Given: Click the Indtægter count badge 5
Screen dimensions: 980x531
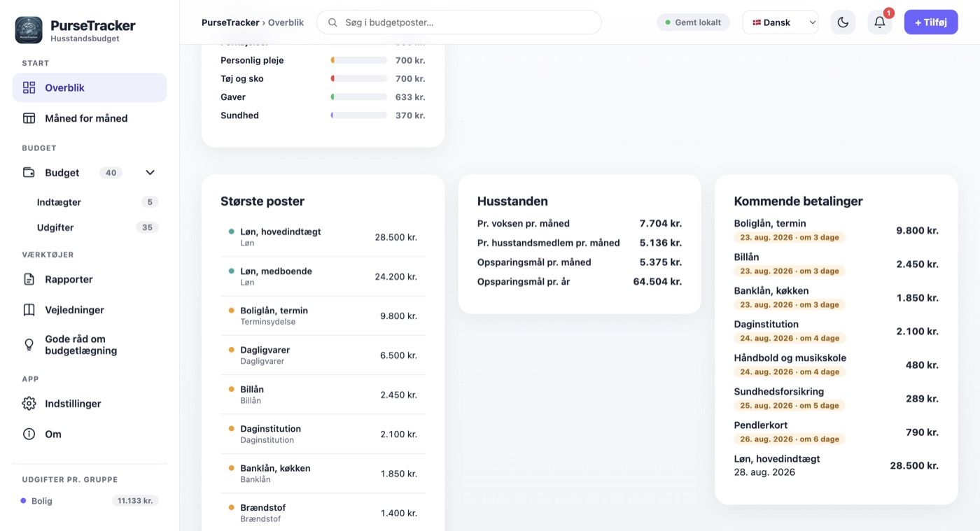Looking at the screenshot, I should [x=149, y=202].
